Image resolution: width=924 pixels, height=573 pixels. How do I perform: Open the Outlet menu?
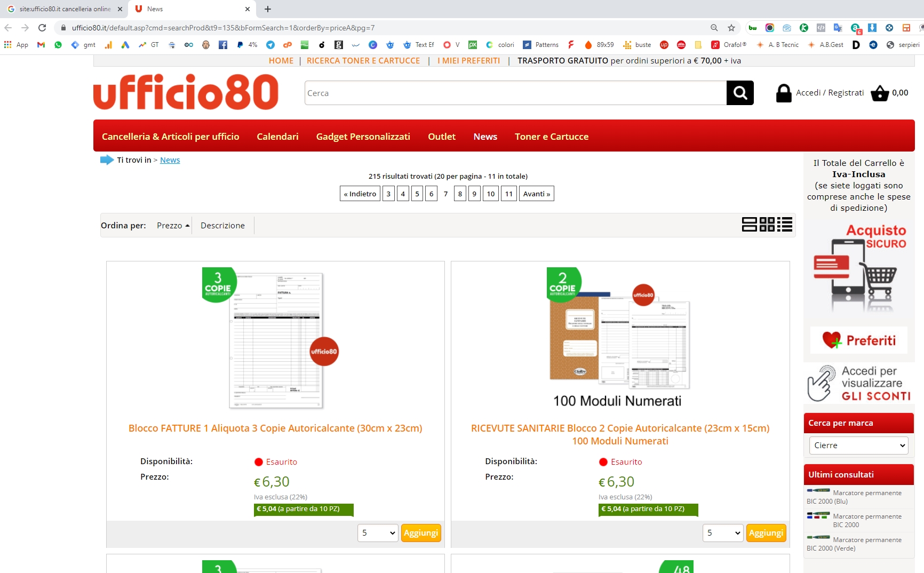pos(442,137)
